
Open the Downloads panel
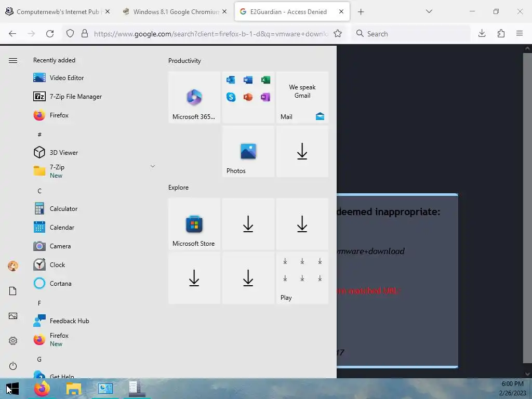pyautogui.click(x=482, y=33)
